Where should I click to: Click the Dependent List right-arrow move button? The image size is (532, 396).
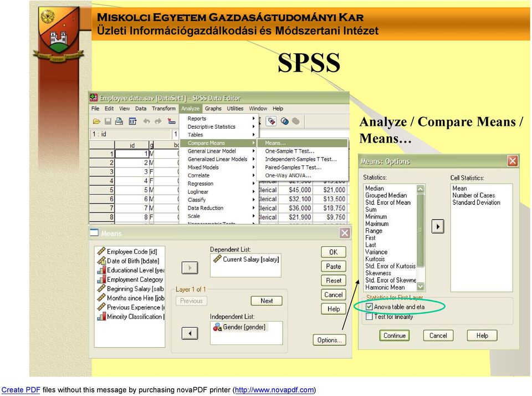(190, 268)
